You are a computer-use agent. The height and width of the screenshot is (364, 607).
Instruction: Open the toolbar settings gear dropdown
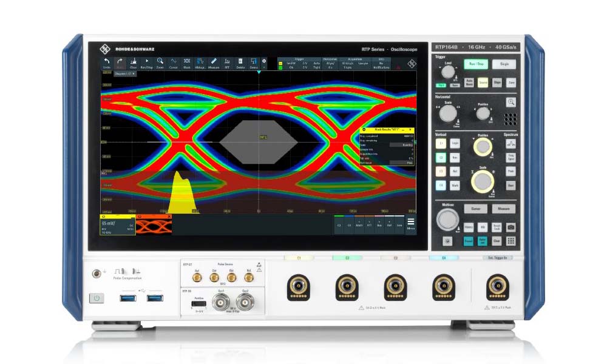click(264, 61)
